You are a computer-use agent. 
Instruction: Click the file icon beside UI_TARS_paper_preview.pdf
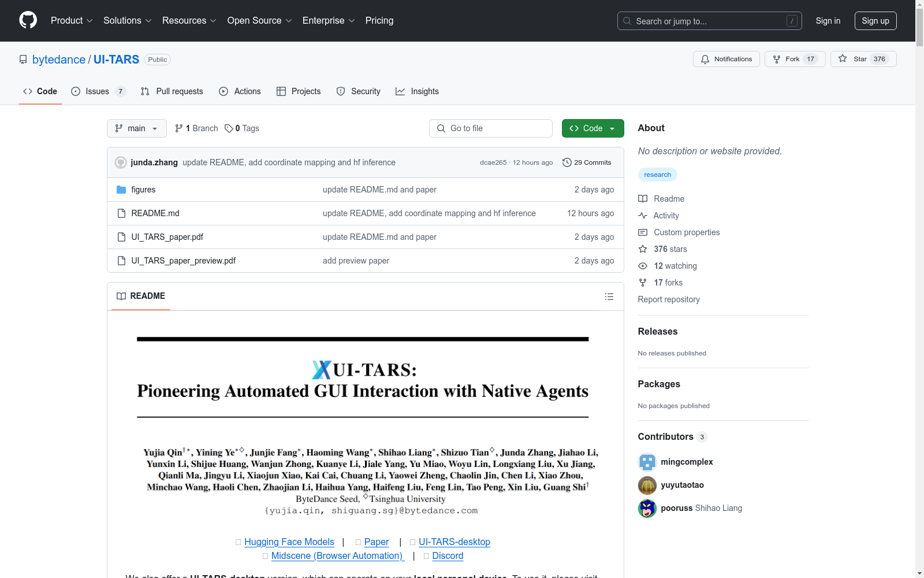tap(121, 261)
